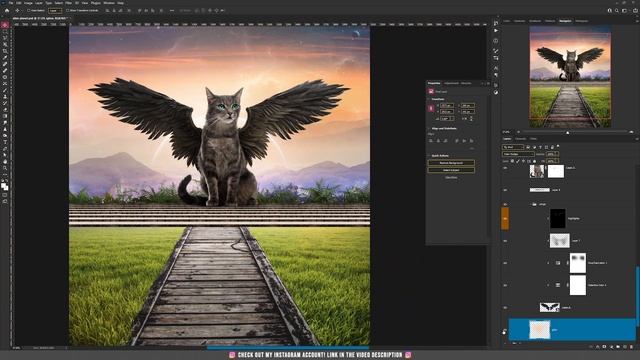Hide the topmost layer with mask
The width and height of the screenshot is (640, 360).
click(x=505, y=168)
